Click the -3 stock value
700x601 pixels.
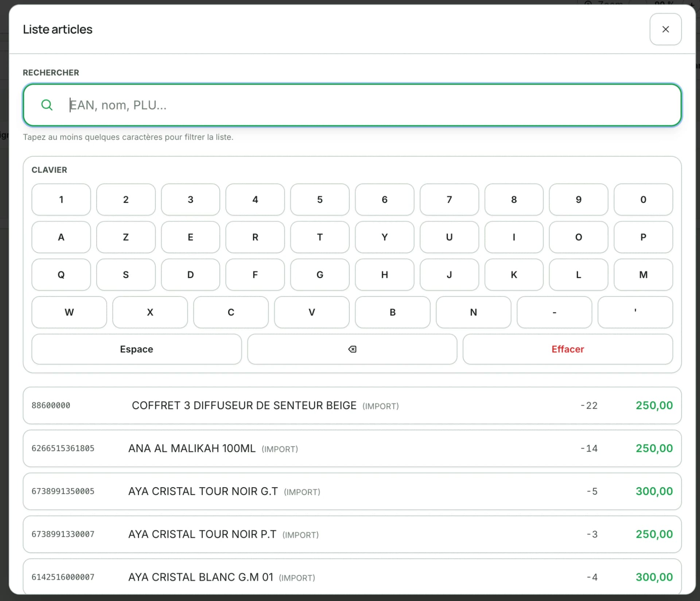(592, 535)
